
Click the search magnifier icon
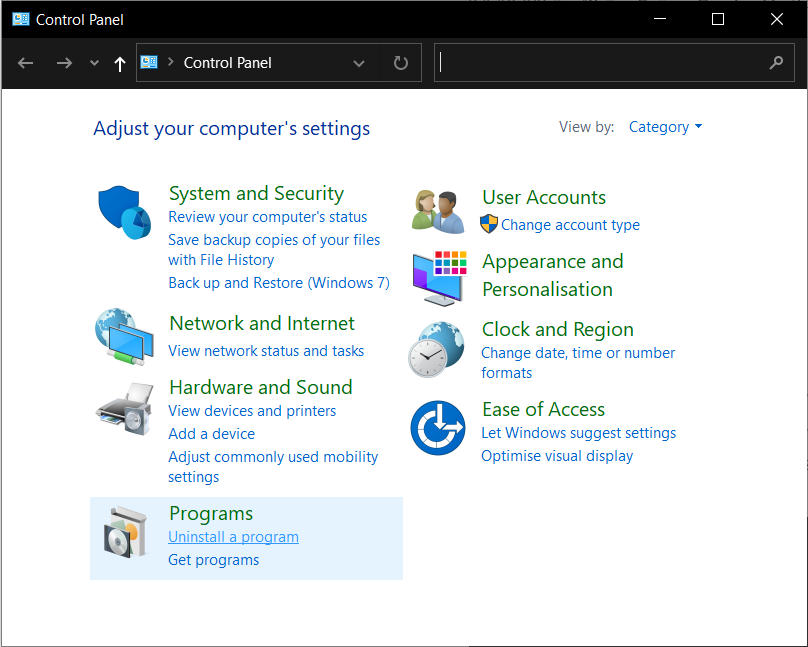[x=776, y=63]
